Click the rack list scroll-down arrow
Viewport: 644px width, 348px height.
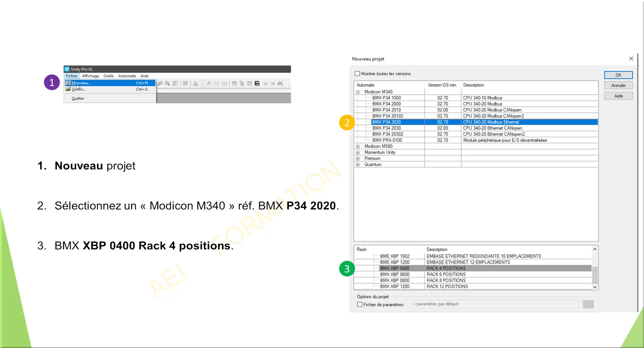(595, 287)
